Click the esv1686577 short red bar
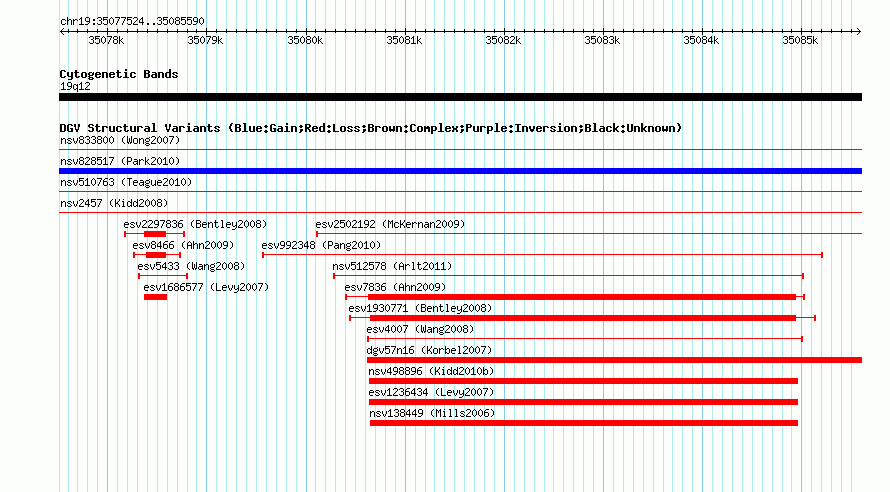Image resolution: width=890 pixels, height=492 pixels. pyautogui.click(x=156, y=297)
